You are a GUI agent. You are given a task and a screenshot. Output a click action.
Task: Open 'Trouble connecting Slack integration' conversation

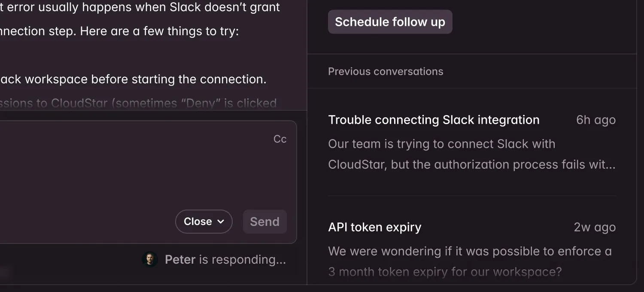434,120
